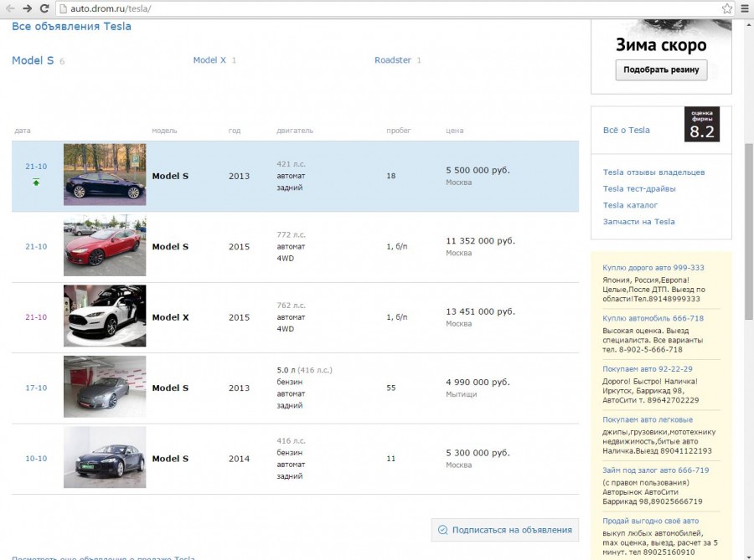The image size is (754, 560).
Task: Click the browser forward arrow
Action: [28, 8]
